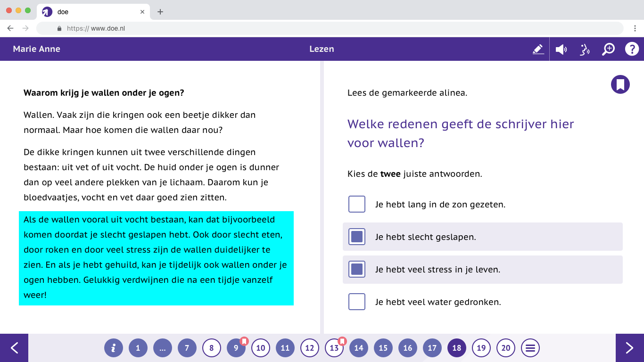The height and width of the screenshot is (362, 644).
Task: Open a new browser tab with the plus
Action: point(160,11)
